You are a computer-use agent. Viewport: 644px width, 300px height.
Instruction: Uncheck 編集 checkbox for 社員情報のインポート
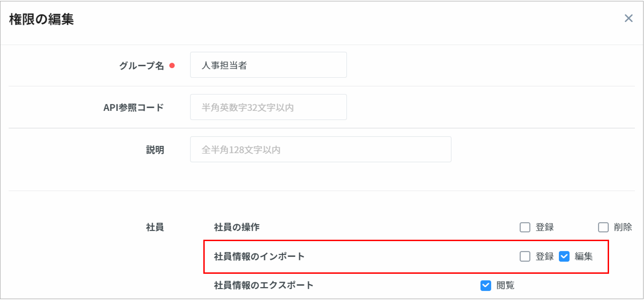(x=564, y=257)
